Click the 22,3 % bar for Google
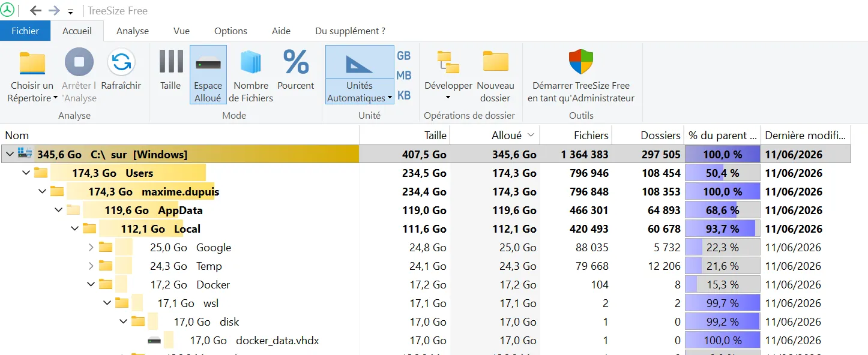The image size is (868, 355). [723, 247]
